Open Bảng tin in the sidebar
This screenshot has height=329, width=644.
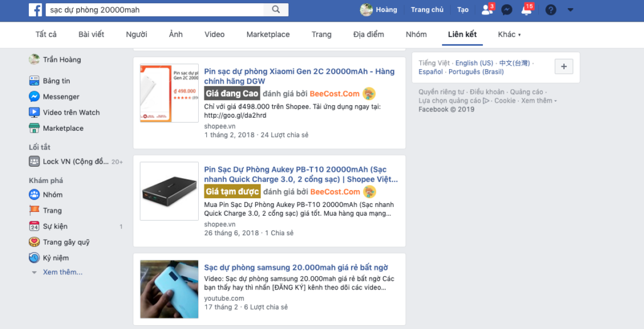56,81
